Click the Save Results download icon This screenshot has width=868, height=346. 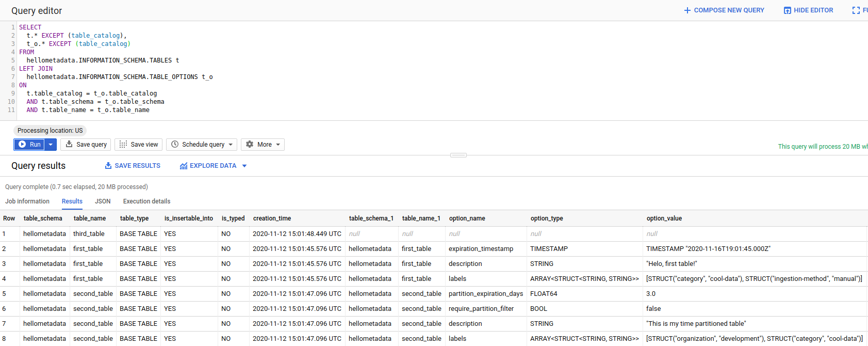pos(108,166)
